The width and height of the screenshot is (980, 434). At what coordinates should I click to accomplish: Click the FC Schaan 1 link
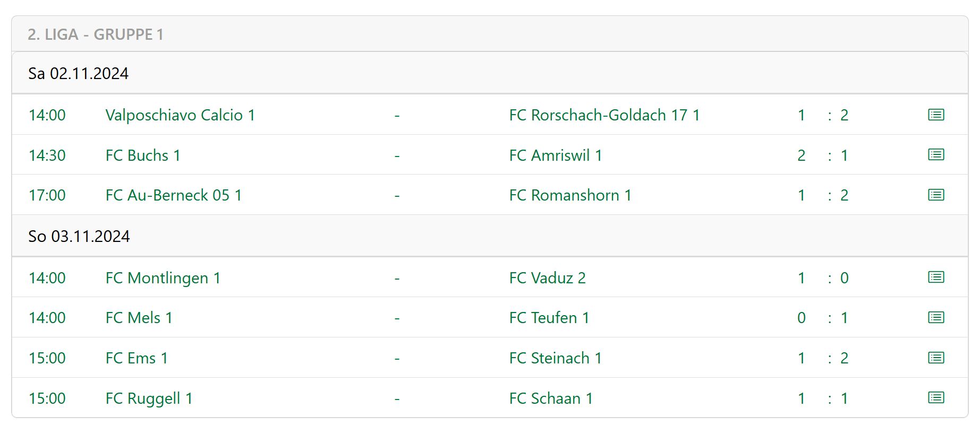pyautogui.click(x=551, y=398)
